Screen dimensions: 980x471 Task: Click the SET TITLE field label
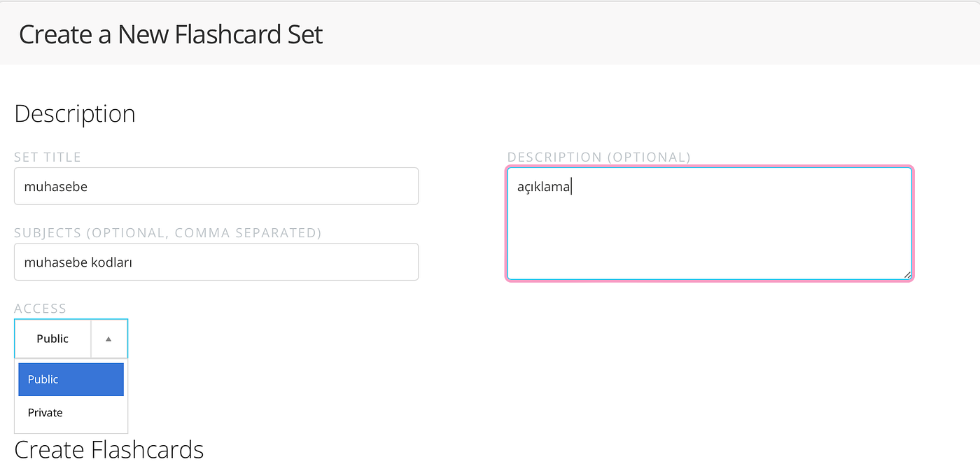coord(48,157)
